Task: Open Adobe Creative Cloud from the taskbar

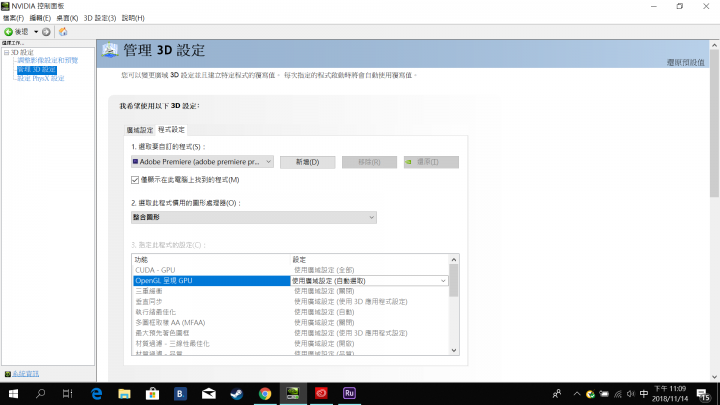Action: tap(321, 394)
